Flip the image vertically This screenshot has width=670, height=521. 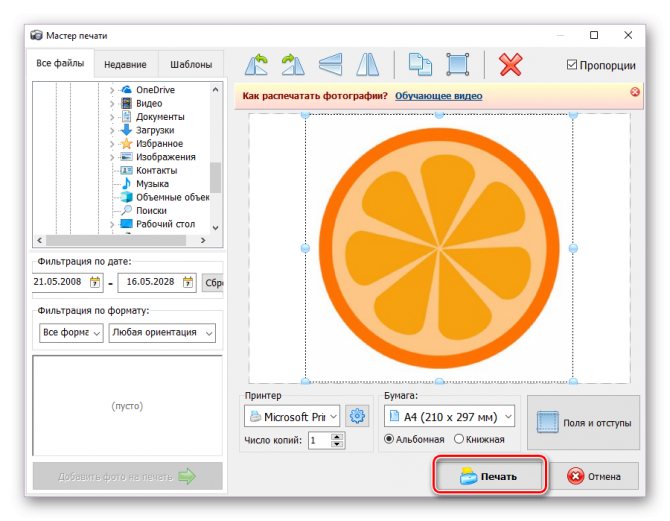331,65
